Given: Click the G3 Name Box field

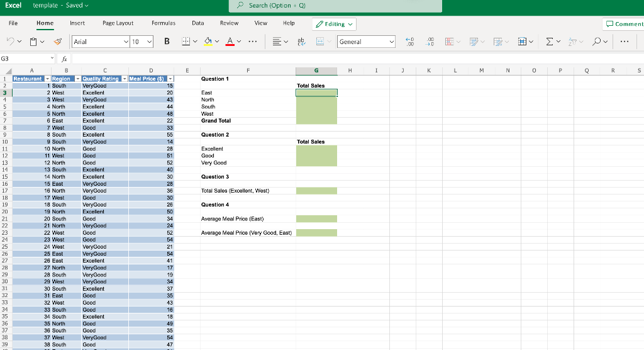Looking at the screenshot, I should pyautogui.click(x=25, y=59).
